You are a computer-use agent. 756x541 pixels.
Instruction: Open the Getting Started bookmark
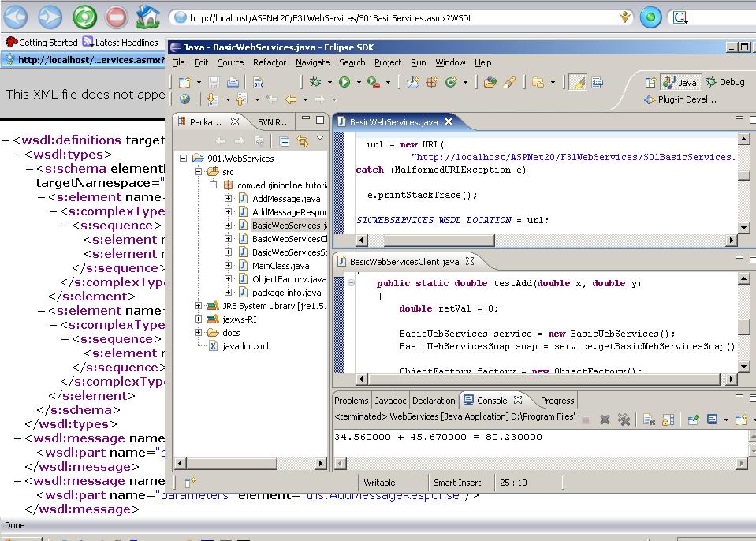(x=42, y=43)
